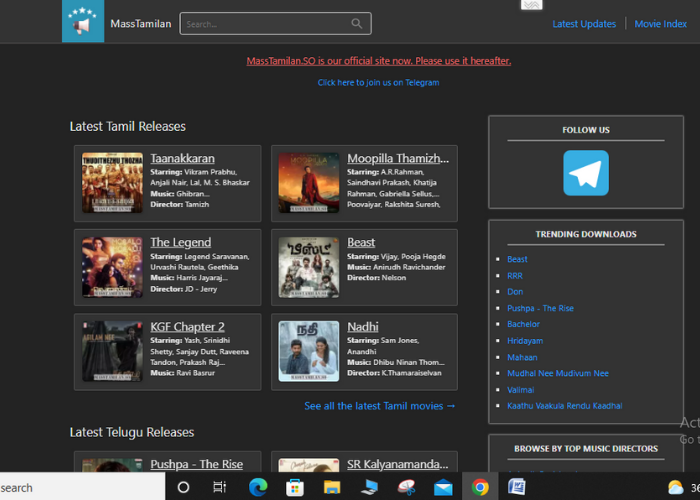The image size is (700, 500).
Task: Open File Explorer from the taskbar
Action: (x=332, y=487)
